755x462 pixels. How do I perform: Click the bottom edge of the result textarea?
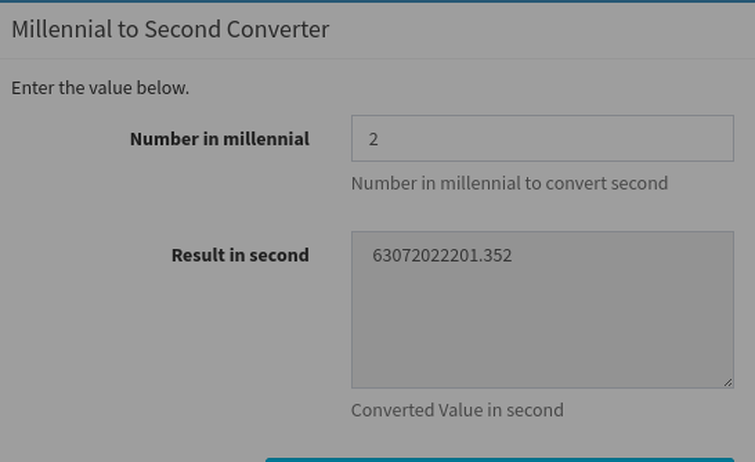point(540,388)
